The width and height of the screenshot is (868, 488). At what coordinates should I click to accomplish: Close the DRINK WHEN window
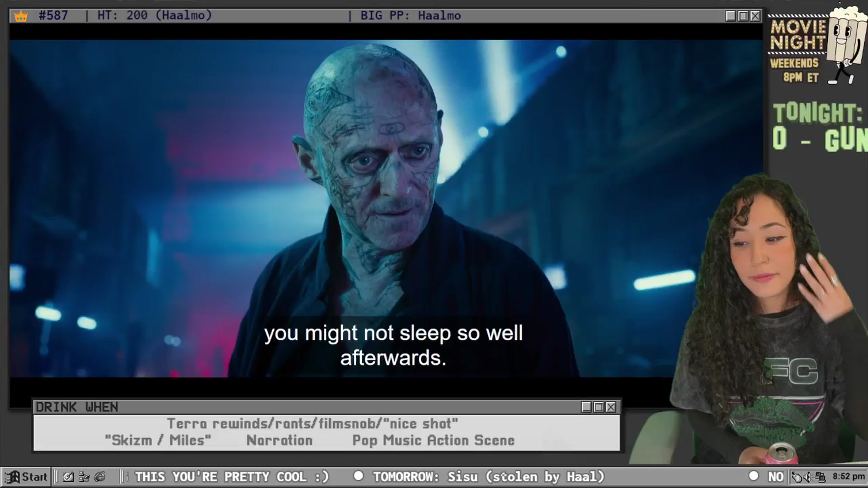[611, 407]
